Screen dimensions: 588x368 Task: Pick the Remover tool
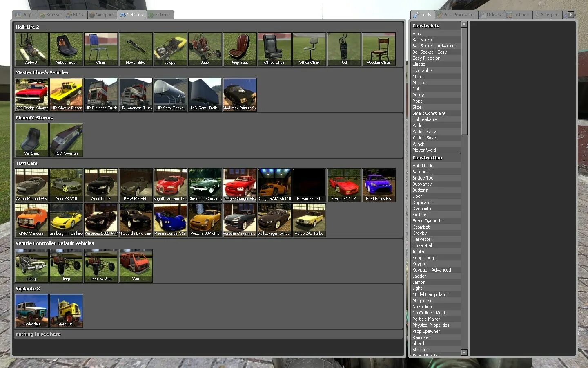436,337
